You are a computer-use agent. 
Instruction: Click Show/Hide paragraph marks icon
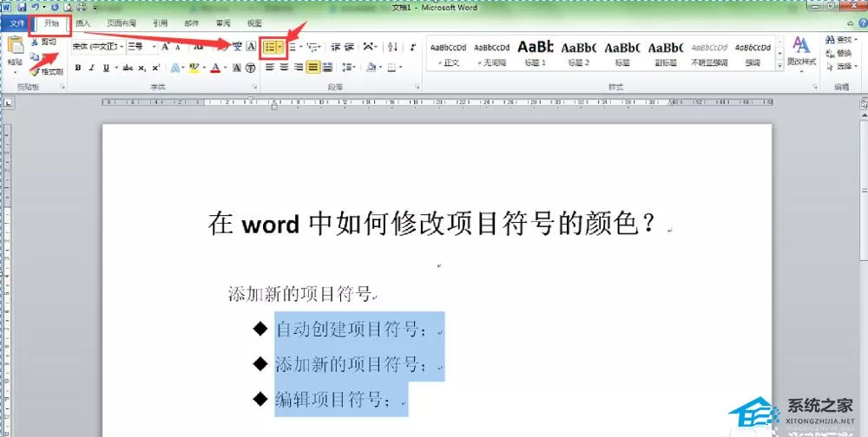pyautogui.click(x=413, y=47)
